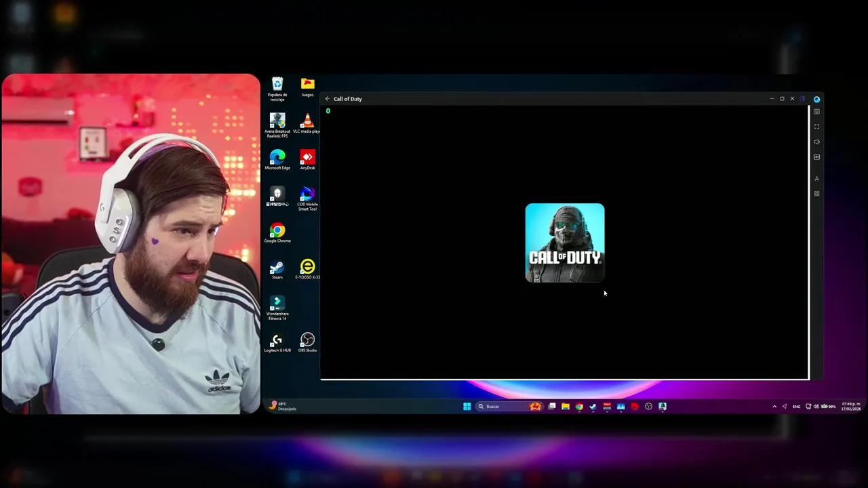Minimize the Call of Duty emulator window
Screen dimensions: 868x488
coord(772,99)
